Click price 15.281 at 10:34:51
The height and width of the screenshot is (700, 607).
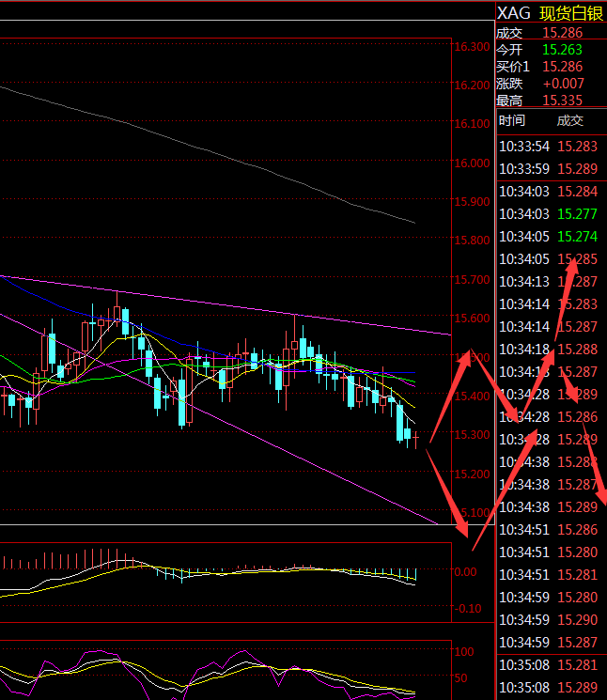click(x=578, y=574)
